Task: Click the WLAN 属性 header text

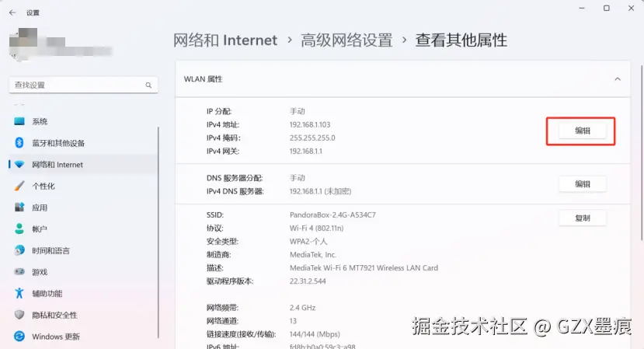Action: point(203,79)
